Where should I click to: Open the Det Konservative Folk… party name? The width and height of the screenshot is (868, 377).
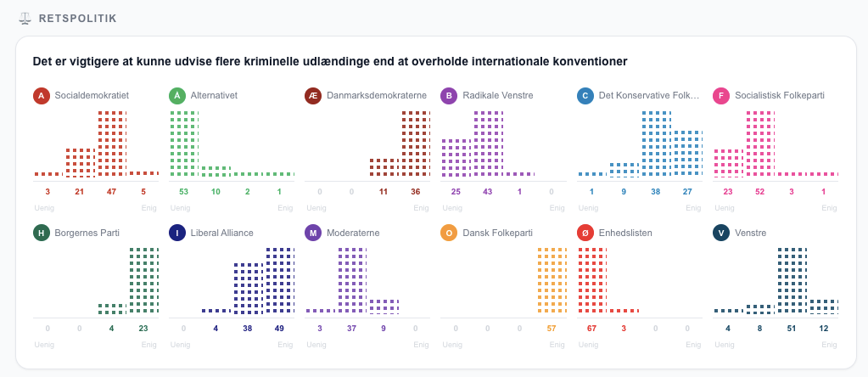pos(649,96)
